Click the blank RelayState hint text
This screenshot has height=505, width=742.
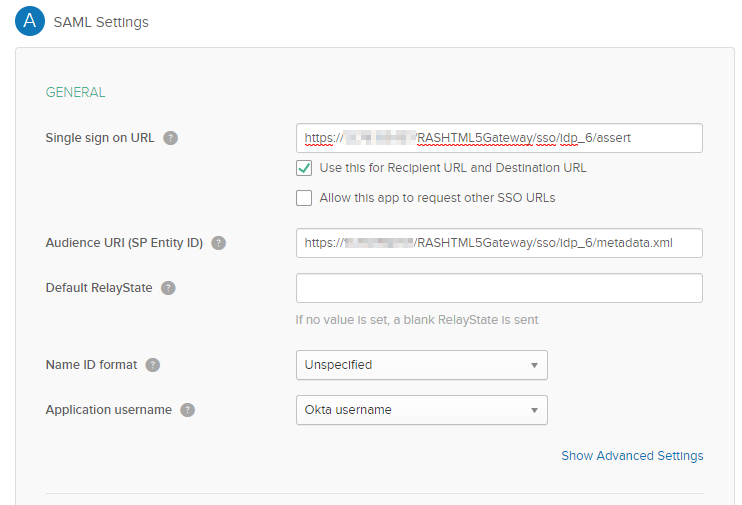[x=417, y=320]
